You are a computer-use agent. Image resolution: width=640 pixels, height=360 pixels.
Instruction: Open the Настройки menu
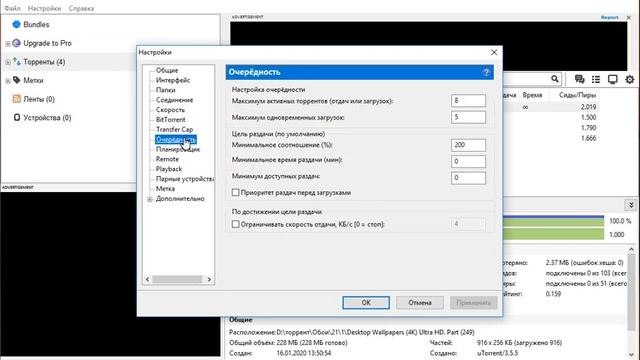pos(44,8)
